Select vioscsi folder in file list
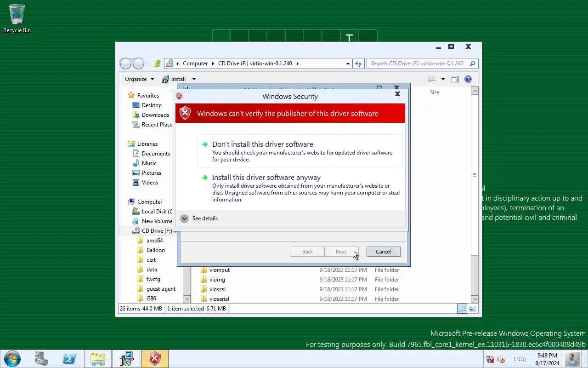Screen dimensions: 588x368 tap(213, 289)
